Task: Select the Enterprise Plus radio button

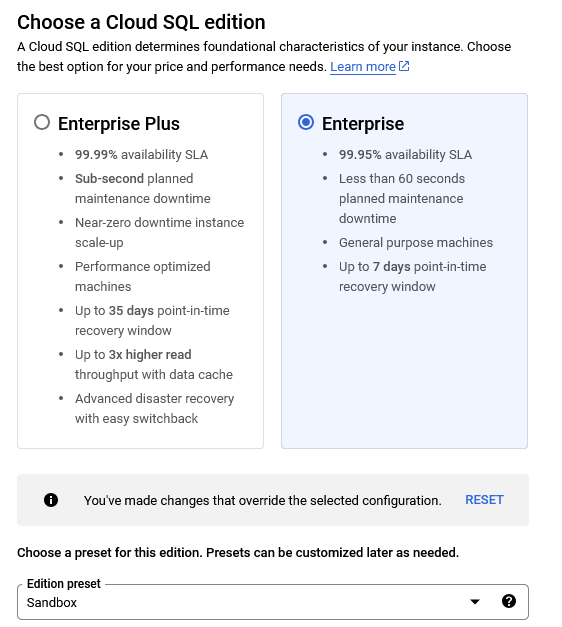Action: pos(42,122)
